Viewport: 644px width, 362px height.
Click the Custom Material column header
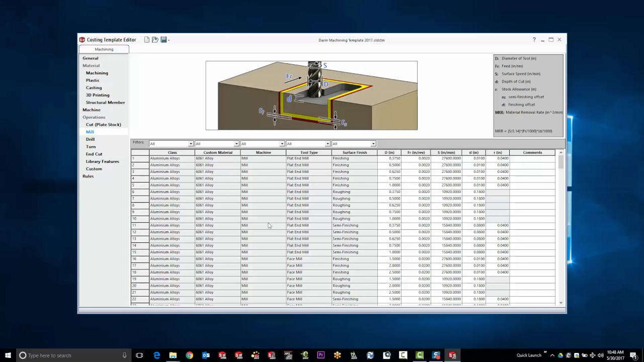pos(218,152)
